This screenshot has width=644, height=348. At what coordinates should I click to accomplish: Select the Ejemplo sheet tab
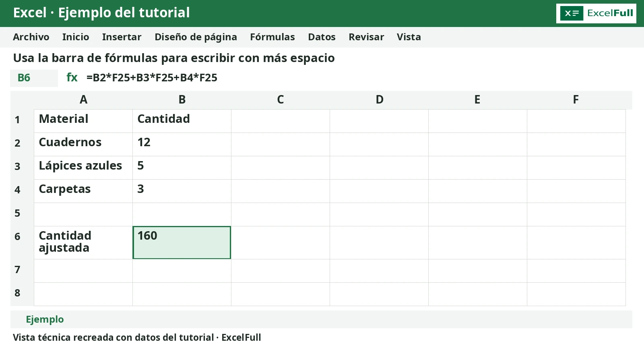(x=45, y=319)
